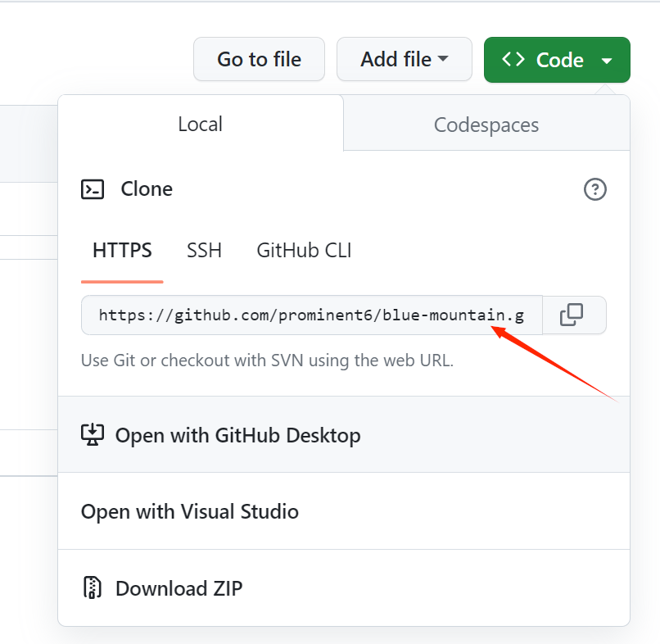Click the Clone section heading
This screenshot has height=644, width=660.
coord(147,189)
